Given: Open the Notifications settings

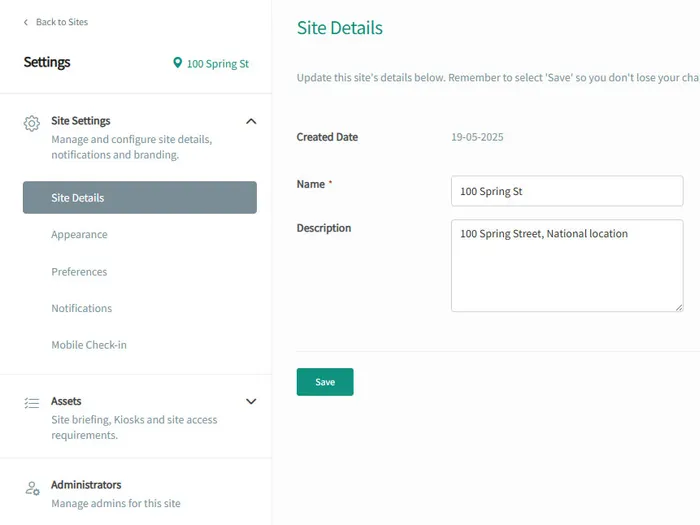Looking at the screenshot, I should [81, 309].
